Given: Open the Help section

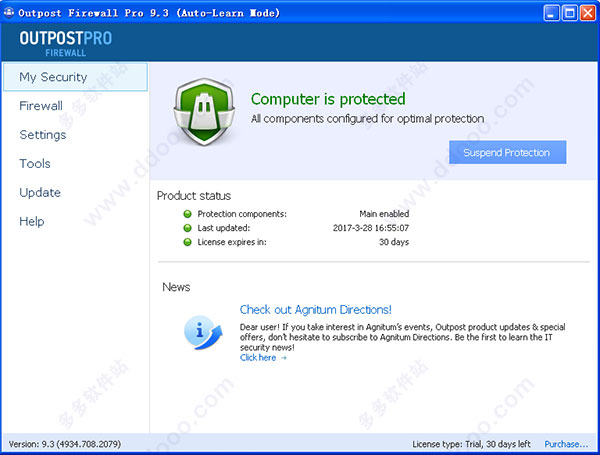Looking at the screenshot, I should [x=32, y=221].
